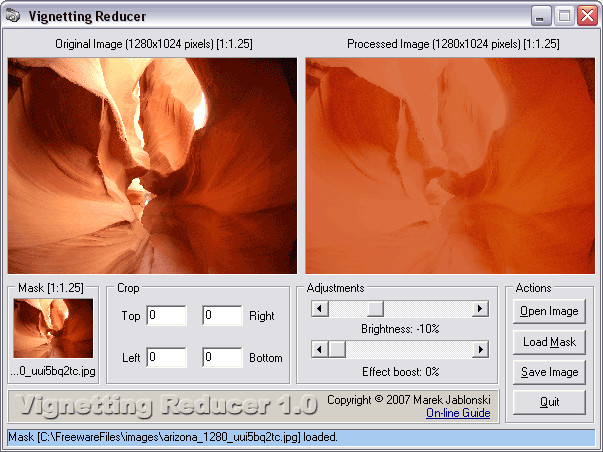The image size is (603, 452).
Task: Click the Processed Image preview
Action: pyautogui.click(x=450, y=166)
